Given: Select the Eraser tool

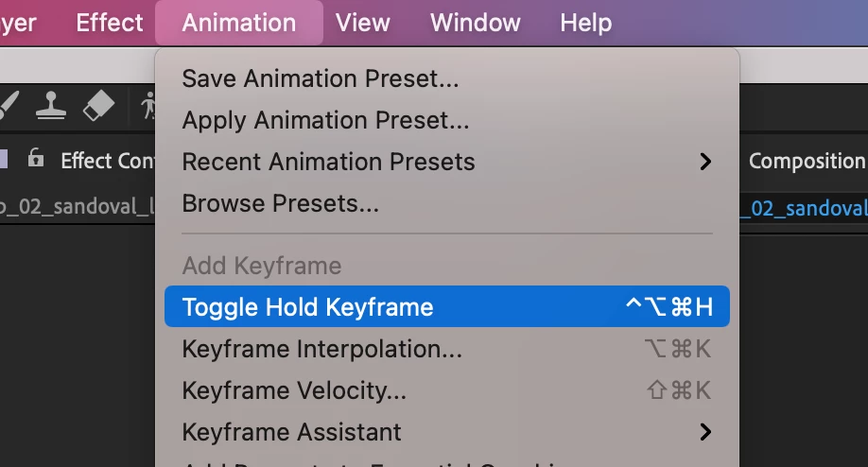Looking at the screenshot, I should tap(98, 106).
